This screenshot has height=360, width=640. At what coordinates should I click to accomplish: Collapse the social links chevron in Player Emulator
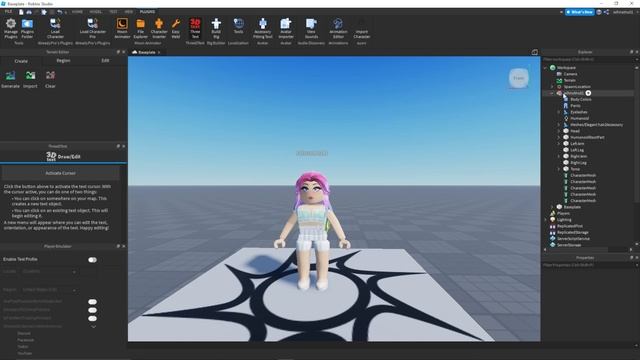coord(93,327)
